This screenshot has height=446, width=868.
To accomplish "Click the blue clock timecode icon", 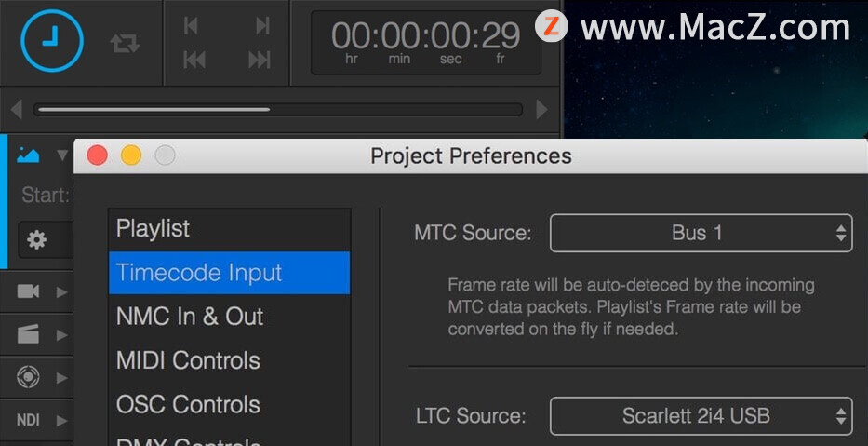I will [x=52, y=40].
